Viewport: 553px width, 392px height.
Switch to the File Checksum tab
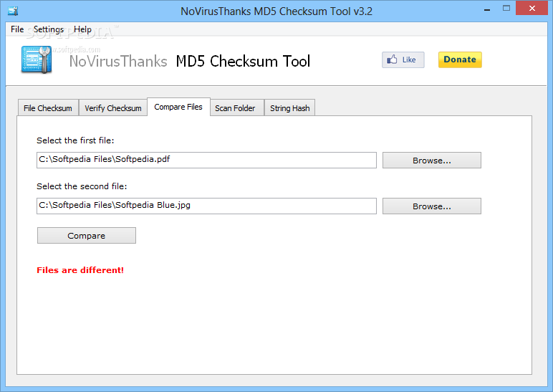pos(48,108)
